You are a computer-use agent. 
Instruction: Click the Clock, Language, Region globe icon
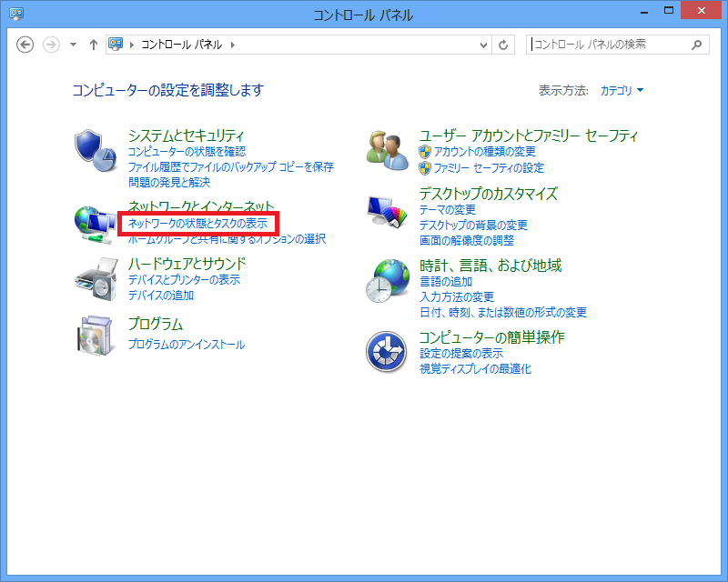(389, 280)
